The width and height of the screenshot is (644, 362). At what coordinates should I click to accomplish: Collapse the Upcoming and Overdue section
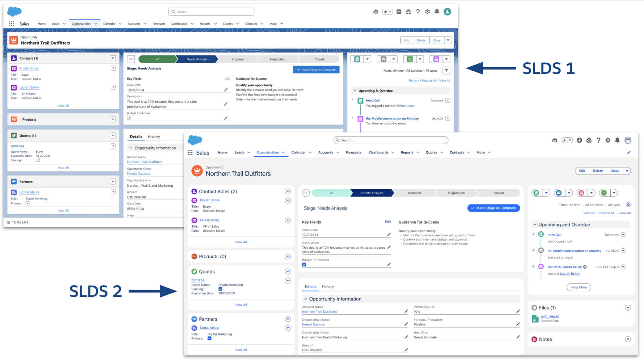[x=535, y=224]
